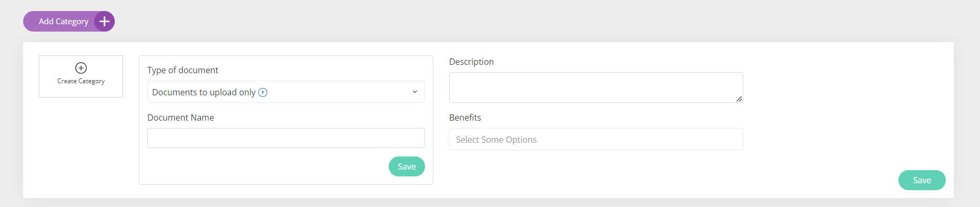
Task: Click the resize grip icon of Description box
Action: pyautogui.click(x=739, y=98)
